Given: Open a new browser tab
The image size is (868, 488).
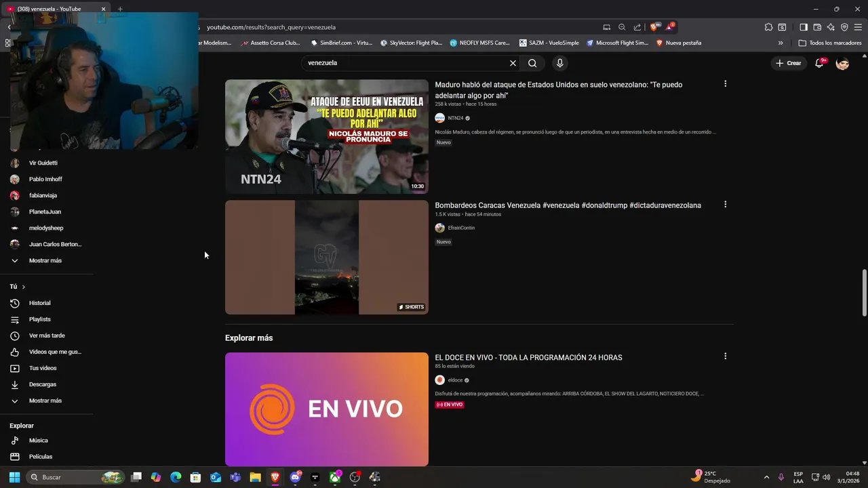Looking at the screenshot, I should click(x=120, y=9).
